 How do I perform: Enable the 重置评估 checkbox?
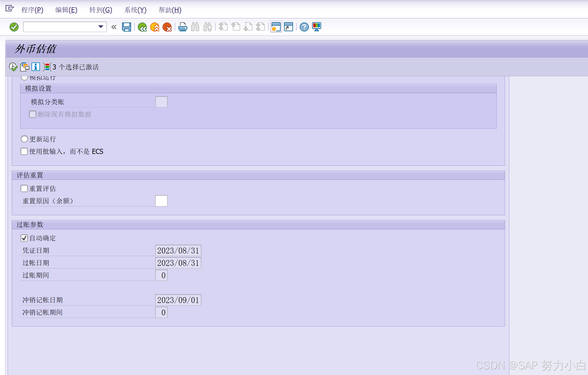(24, 188)
